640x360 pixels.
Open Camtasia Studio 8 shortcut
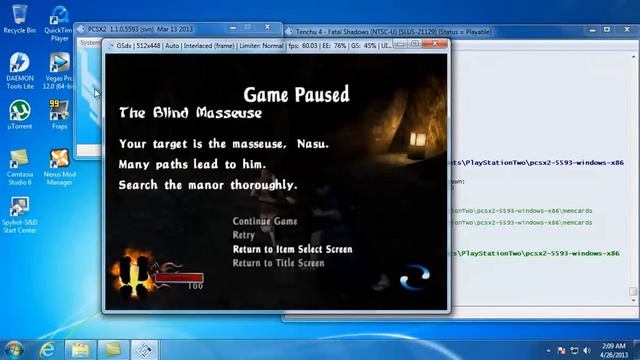pyautogui.click(x=19, y=167)
